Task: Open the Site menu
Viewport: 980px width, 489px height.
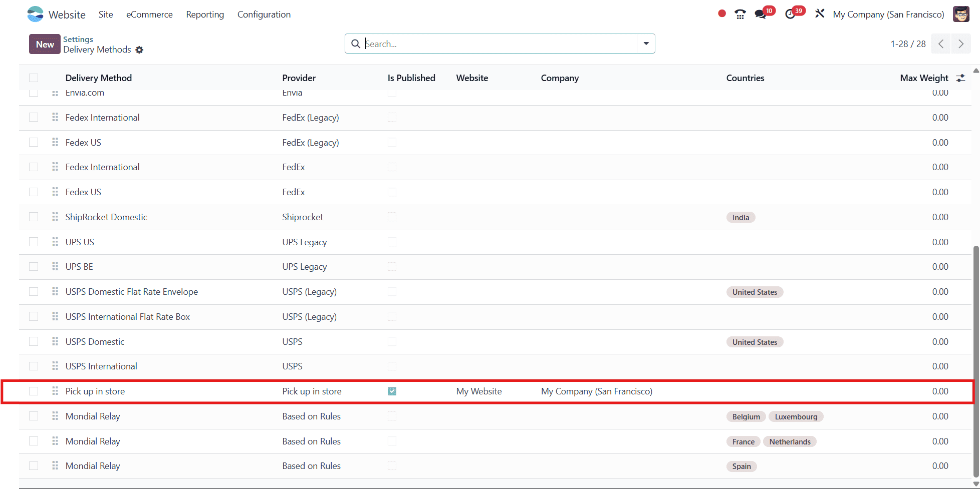Action: pos(106,15)
